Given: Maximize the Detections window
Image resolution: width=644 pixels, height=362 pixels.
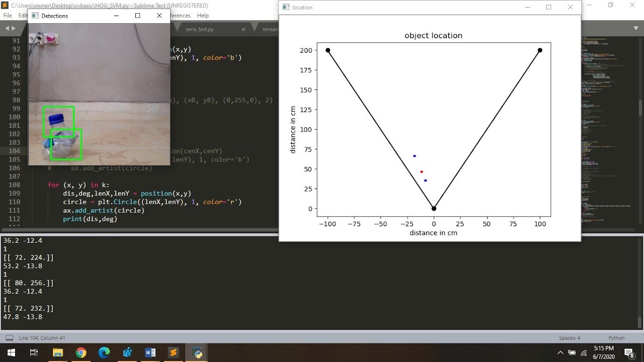Looking at the screenshot, I should tap(138, 16).
